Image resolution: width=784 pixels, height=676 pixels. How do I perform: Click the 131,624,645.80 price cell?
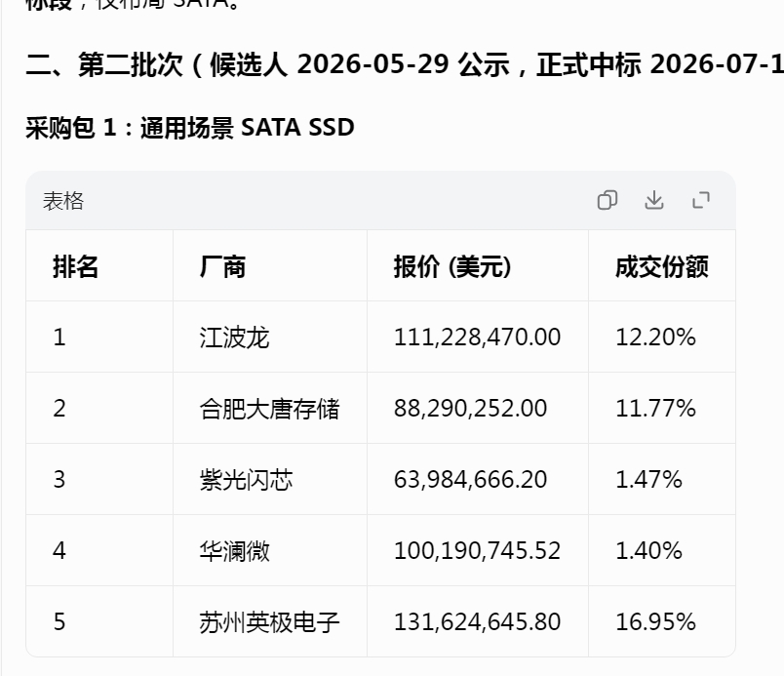[477, 622]
